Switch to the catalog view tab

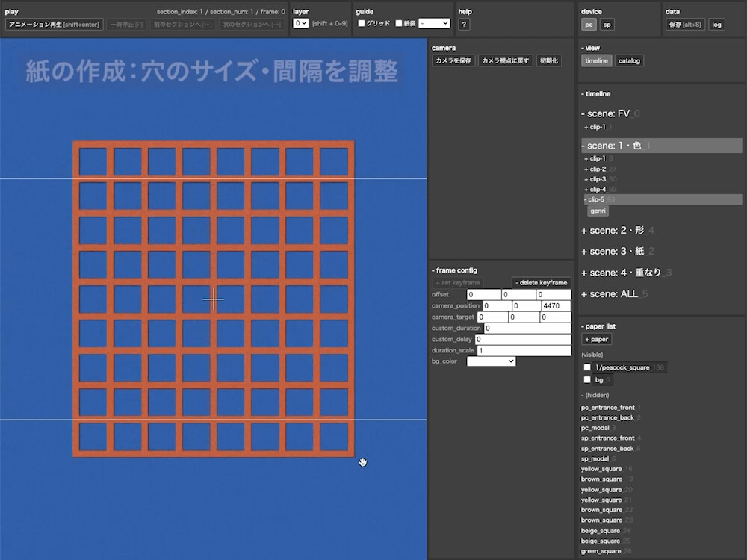click(x=629, y=60)
